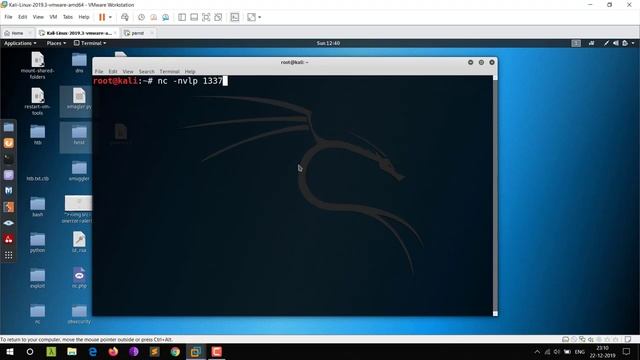Expand the Places menu
This screenshot has height=360, width=640.
pyautogui.click(x=56, y=43)
